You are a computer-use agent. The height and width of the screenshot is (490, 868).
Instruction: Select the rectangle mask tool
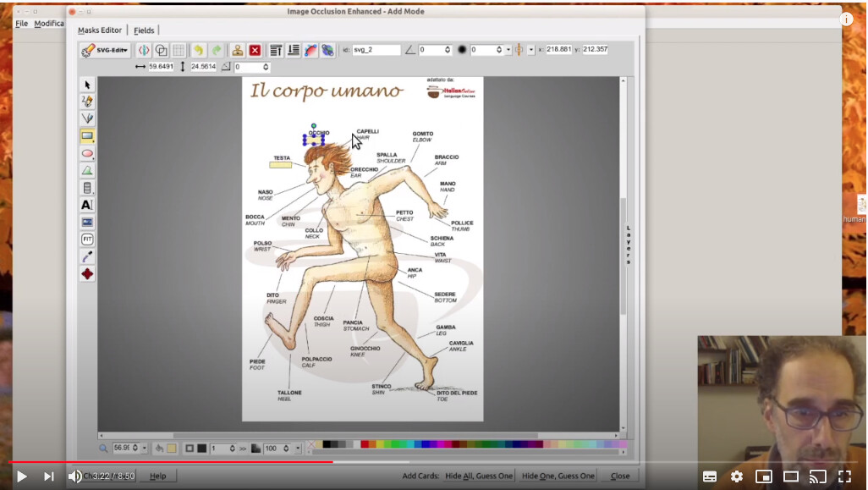87,136
